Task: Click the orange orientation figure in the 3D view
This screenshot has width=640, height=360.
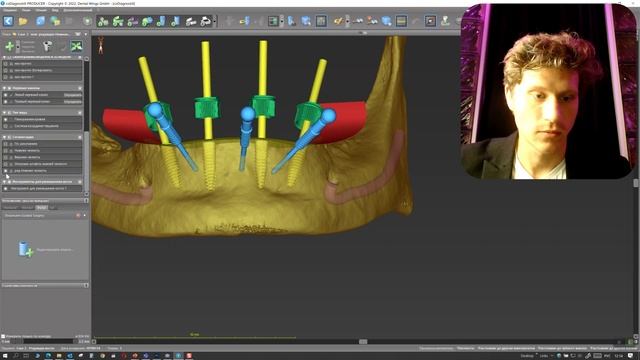Action: click(100, 45)
